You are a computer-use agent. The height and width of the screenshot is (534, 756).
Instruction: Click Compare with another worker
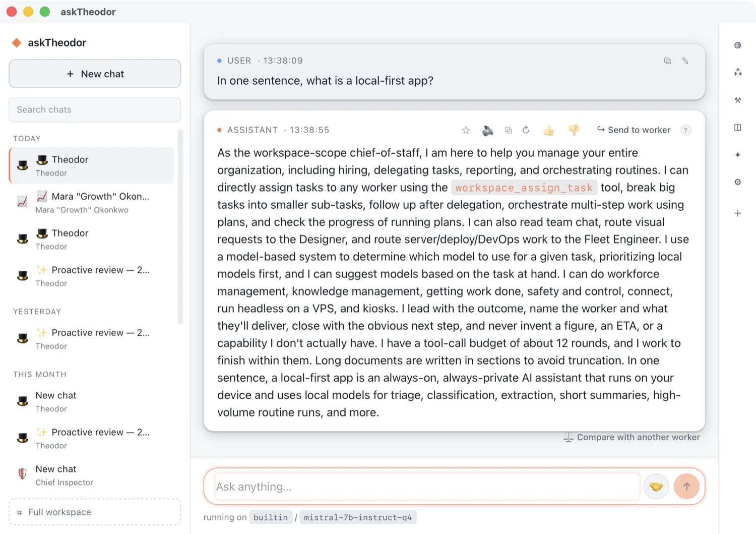(632, 437)
